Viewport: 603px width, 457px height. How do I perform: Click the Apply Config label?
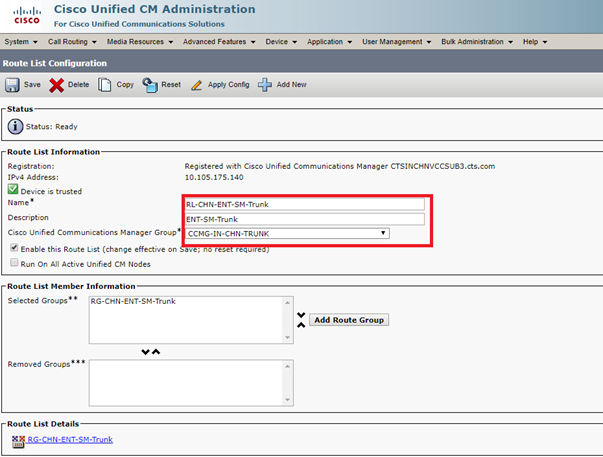coord(228,85)
